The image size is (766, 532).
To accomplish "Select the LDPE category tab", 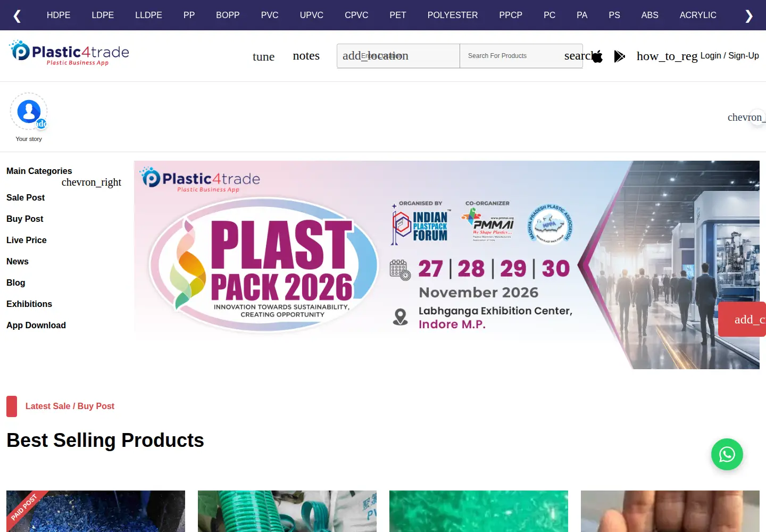I will click(x=103, y=15).
